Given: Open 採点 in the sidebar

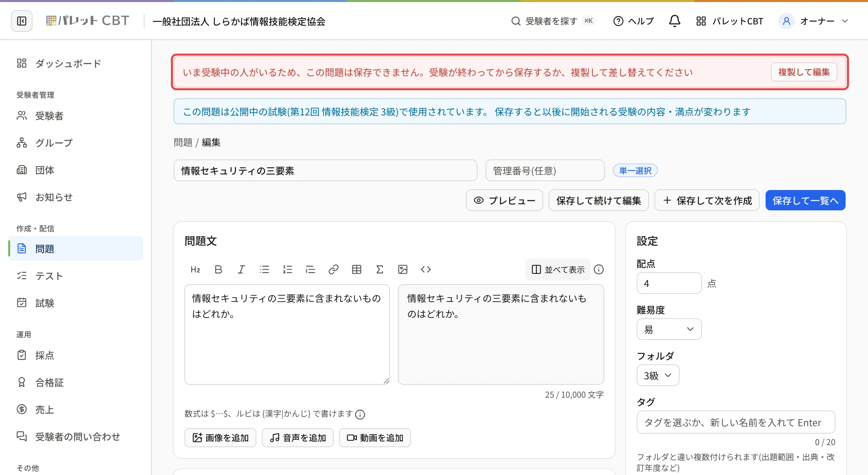Looking at the screenshot, I should [x=75, y=355].
